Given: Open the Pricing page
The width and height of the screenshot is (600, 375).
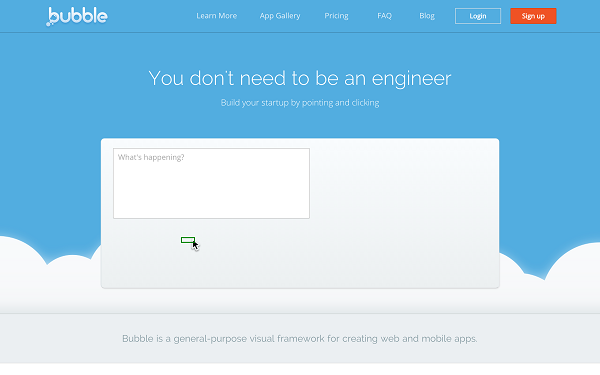Looking at the screenshot, I should click(336, 16).
